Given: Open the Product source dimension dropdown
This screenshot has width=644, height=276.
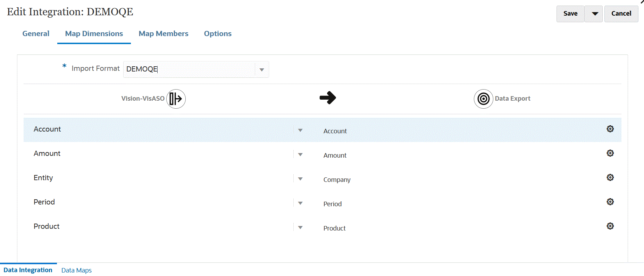Looking at the screenshot, I should point(300,227).
